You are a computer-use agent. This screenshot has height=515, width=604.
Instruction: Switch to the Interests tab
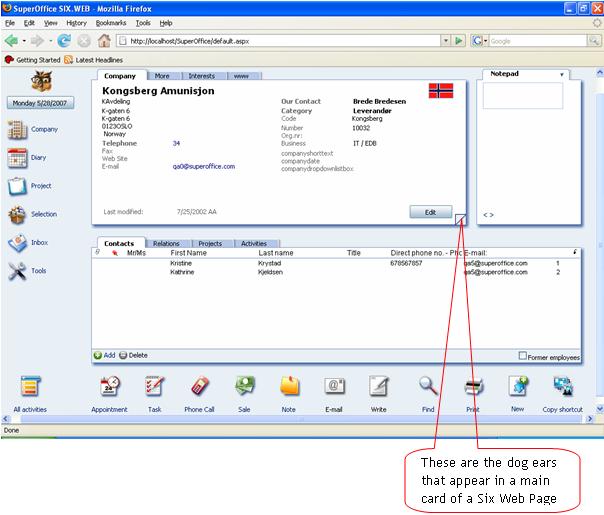pyautogui.click(x=201, y=76)
